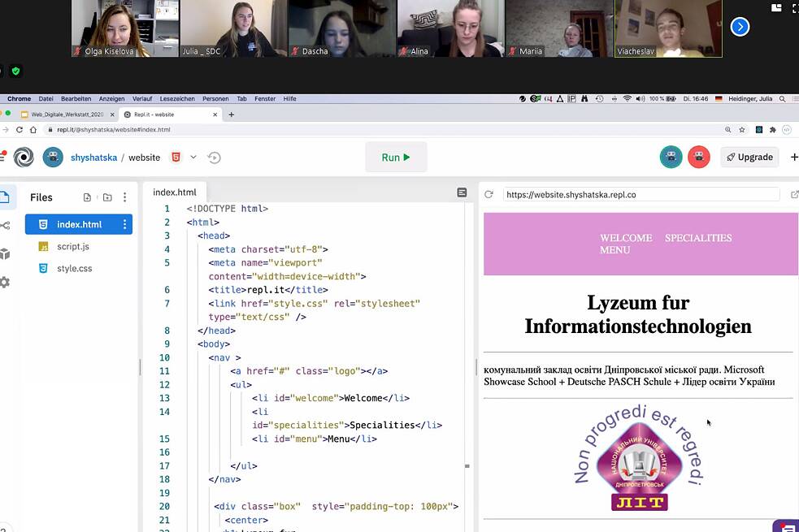This screenshot has width=799, height=532.
Task: Expand the repl name dropdown chevron
Action: 193,158
